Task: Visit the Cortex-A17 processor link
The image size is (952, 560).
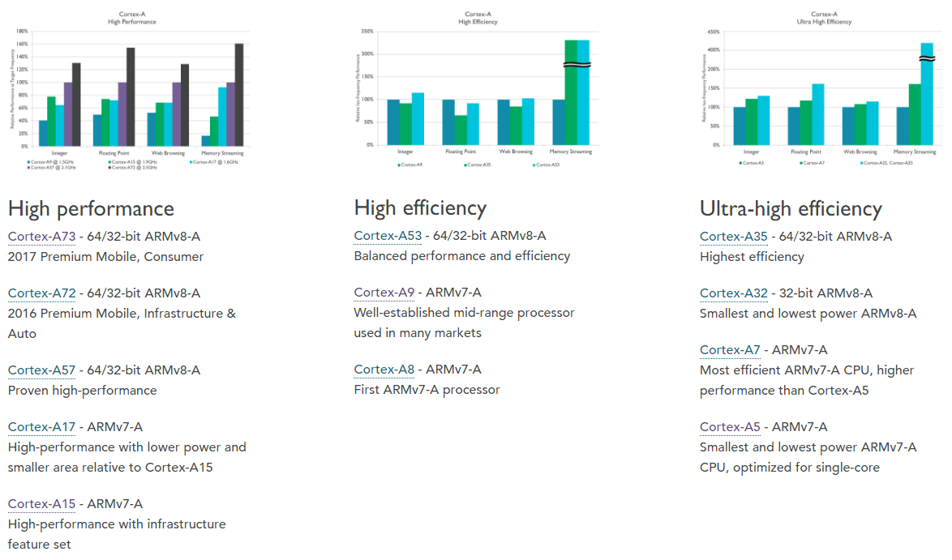Action: 42,427
